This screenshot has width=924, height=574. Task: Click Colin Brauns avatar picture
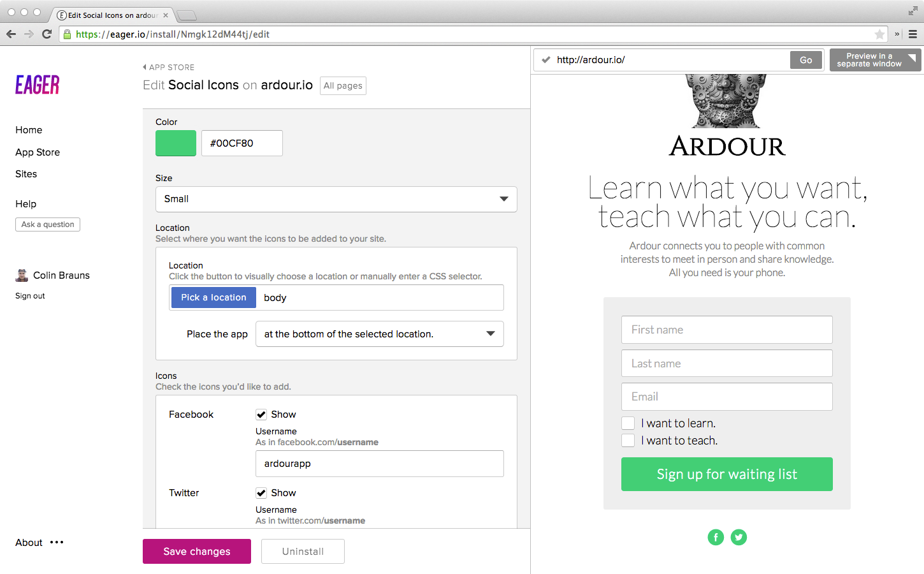pos(22,276)
